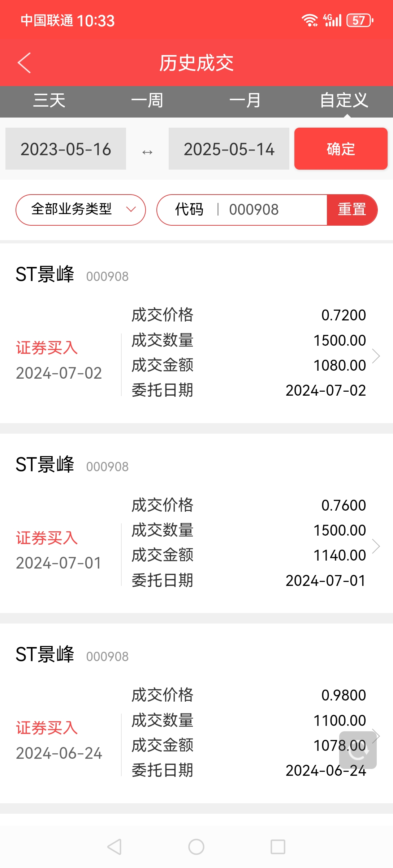The image size is (393, 868).
Task: Tap the Android home circle button
Action: pyautogui.click(x=196, y=847)
